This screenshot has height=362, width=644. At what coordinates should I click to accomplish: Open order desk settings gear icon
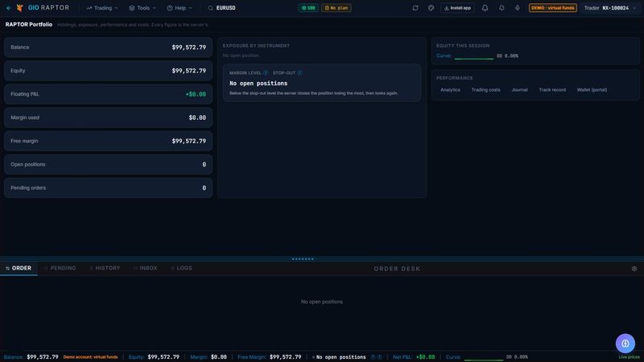coord(634,269)
